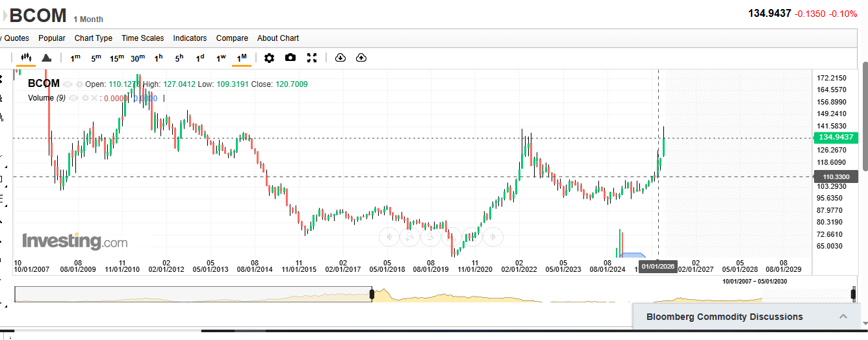The height and width of the screenshot is (340, 868).
Task: Click the Popular menu item
Action: [x=51, y=38]
